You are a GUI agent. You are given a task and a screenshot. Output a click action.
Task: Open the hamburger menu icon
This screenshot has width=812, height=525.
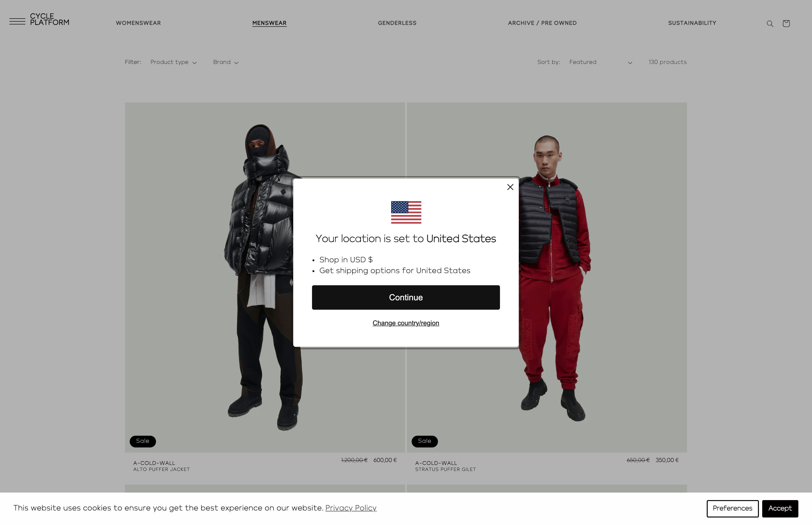click(17, 21)
